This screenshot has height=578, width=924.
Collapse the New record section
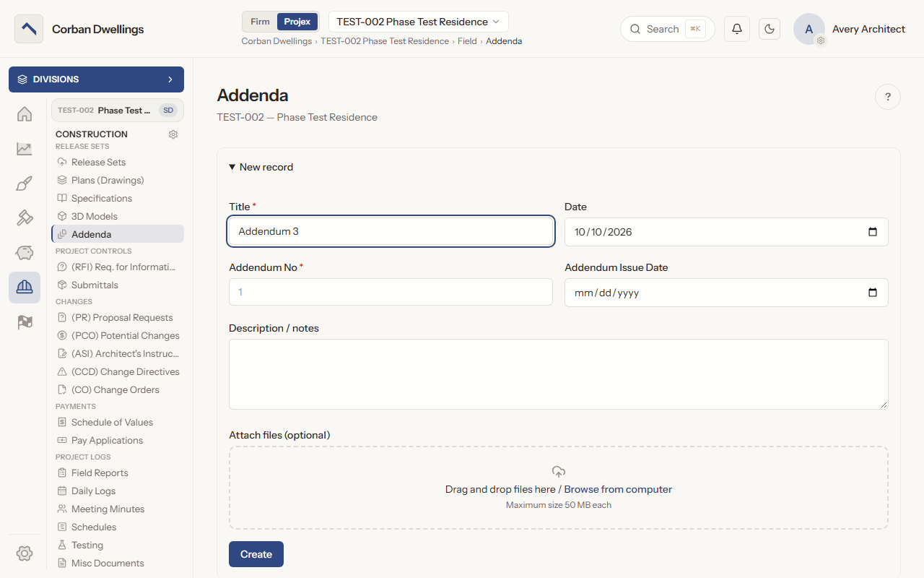(x=261, y=167)
